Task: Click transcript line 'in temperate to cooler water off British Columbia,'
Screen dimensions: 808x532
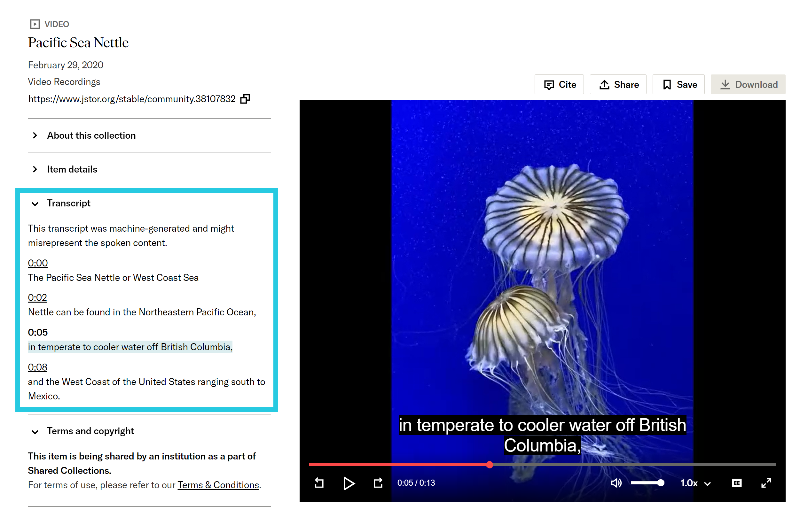Action: tap(130, 347)
